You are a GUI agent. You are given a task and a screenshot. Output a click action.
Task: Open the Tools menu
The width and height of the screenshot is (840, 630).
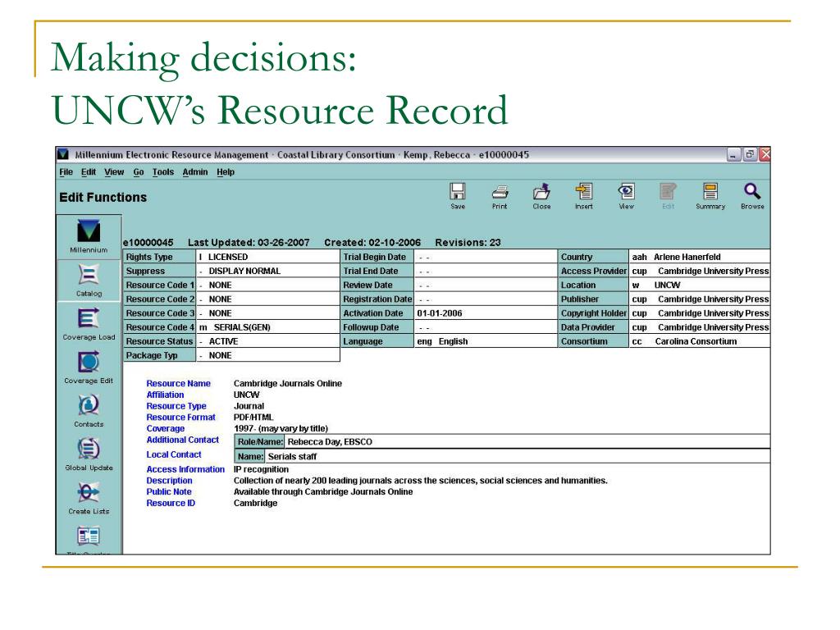(x=163, y=172)
